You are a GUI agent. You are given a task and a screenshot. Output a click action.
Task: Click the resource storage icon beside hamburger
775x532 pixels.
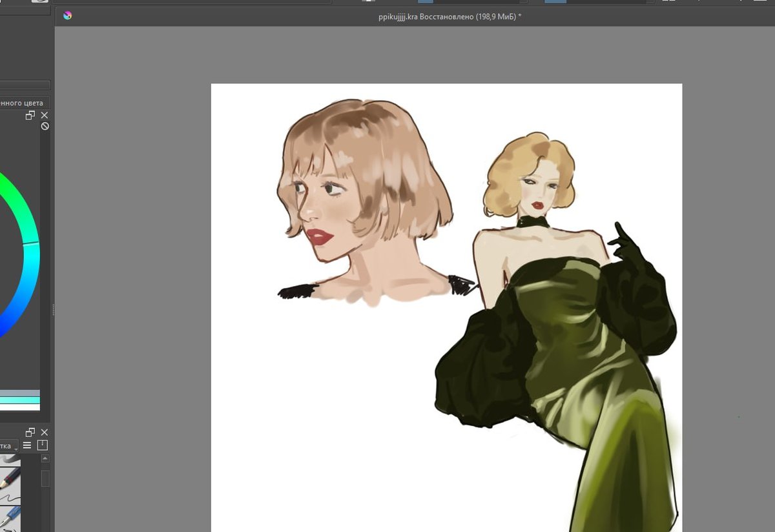coord(43,445)
